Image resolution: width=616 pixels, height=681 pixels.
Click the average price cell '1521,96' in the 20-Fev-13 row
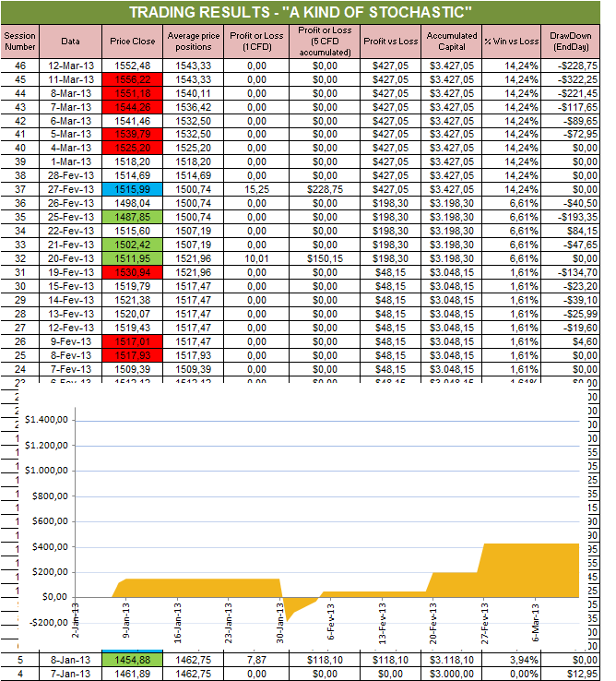[193, 259]
